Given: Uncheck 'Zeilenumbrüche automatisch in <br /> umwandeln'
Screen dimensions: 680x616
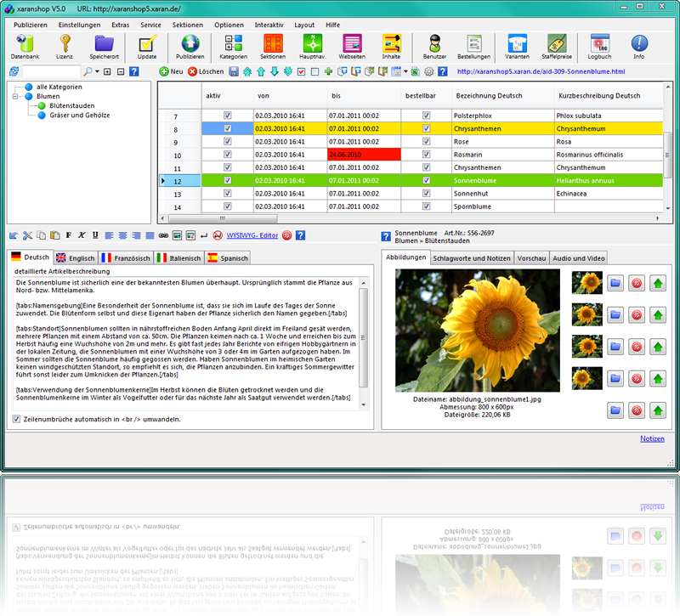Looking at the screenshot, I should [x=16, y=419].
